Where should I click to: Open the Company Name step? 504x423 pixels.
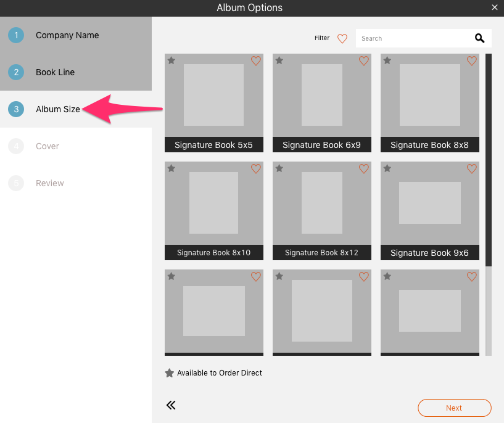click(x=67, y=35)
